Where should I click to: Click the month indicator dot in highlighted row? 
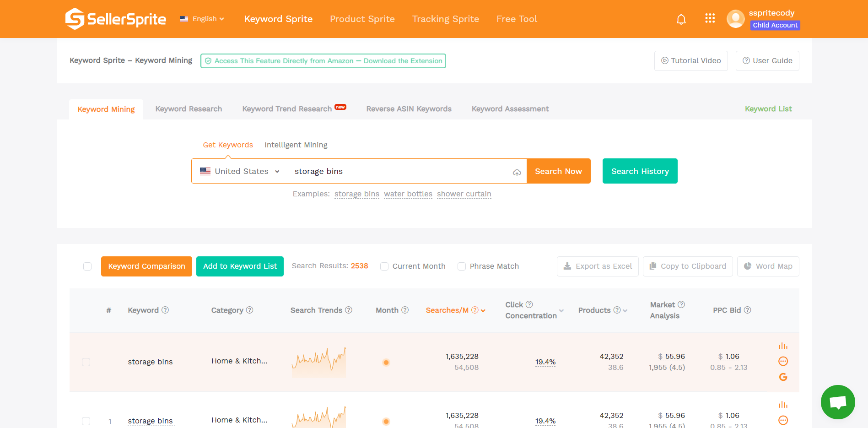386,362
